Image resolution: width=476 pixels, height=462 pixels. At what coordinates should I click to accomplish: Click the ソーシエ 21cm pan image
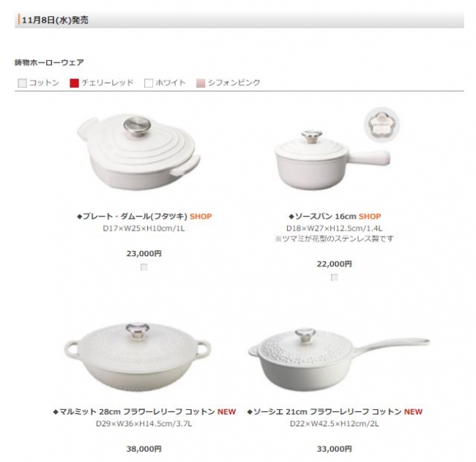pos(338,359)
